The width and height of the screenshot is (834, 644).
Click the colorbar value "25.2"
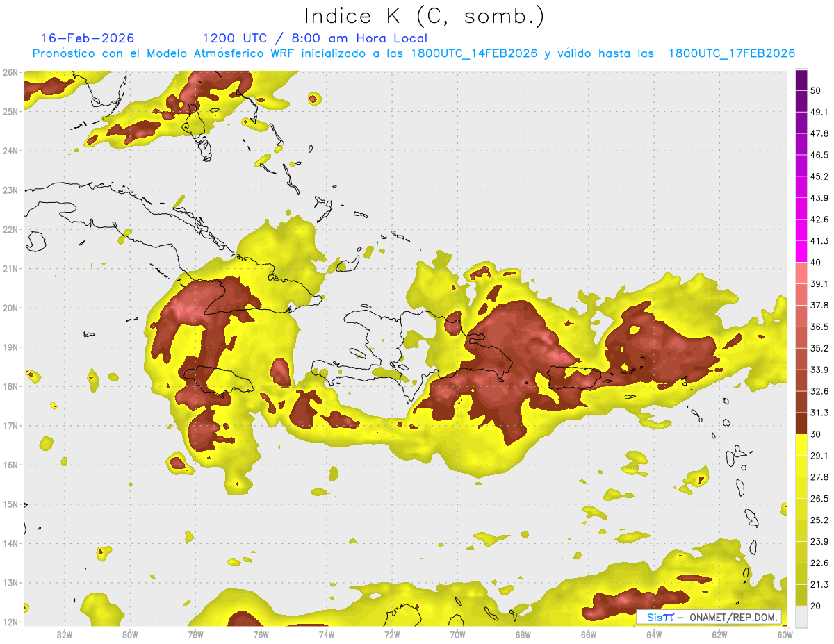click(819, 520)
